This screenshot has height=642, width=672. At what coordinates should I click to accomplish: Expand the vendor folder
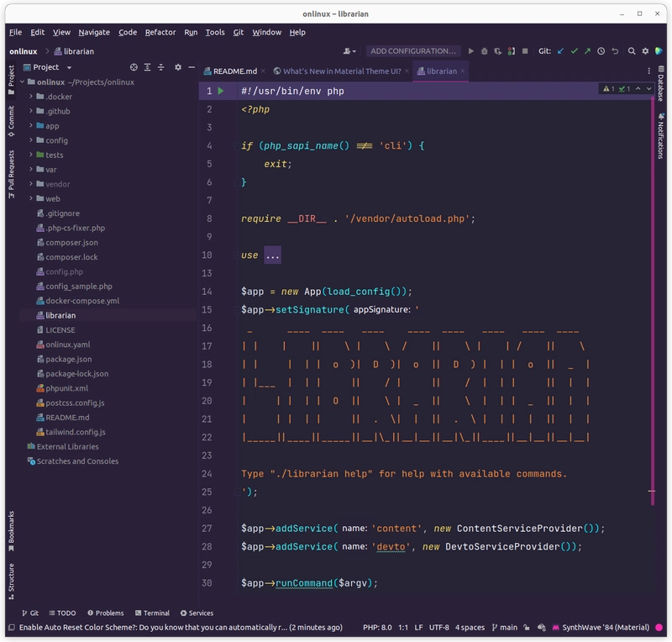(x=31, y=184)
